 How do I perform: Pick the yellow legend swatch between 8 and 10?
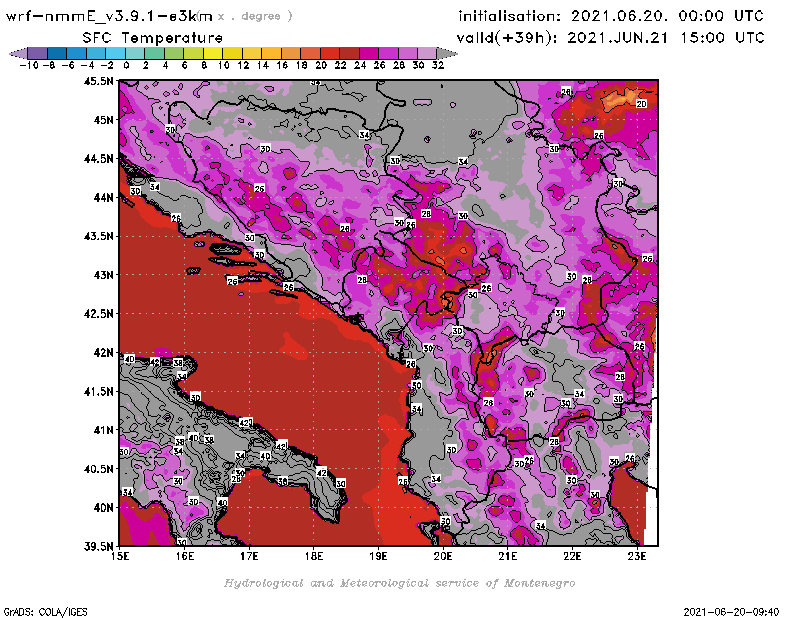[x=212, y=53]
